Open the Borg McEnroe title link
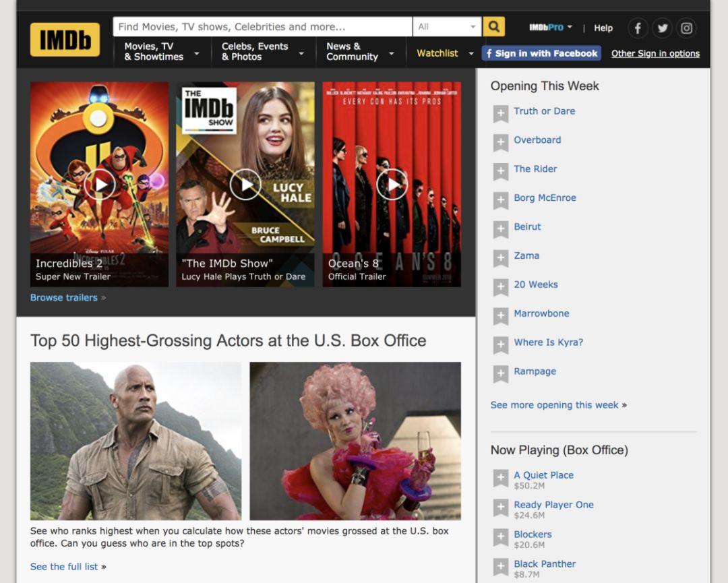This screenshot has width=728, height=583. coord(545,197)
